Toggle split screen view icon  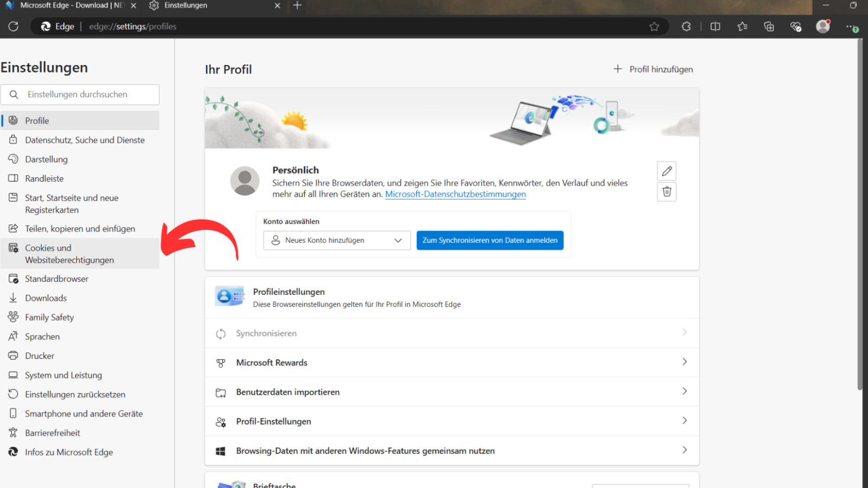tap(715, 27)
